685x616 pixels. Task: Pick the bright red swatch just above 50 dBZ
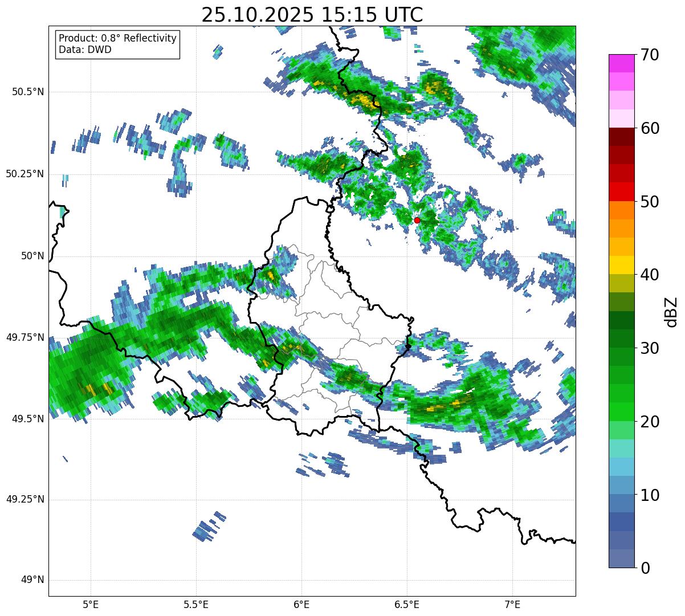(621, 192)
